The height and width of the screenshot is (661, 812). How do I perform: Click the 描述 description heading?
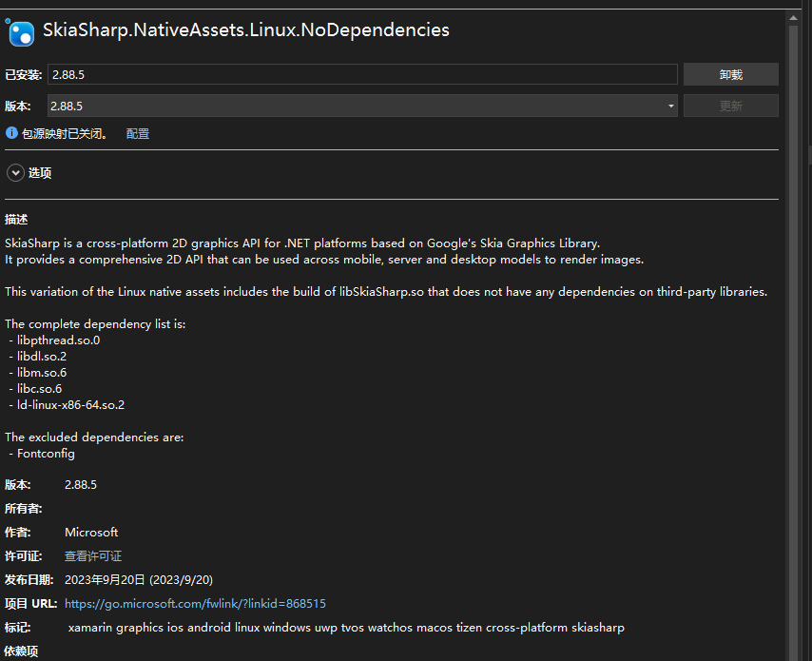[16, 220]
